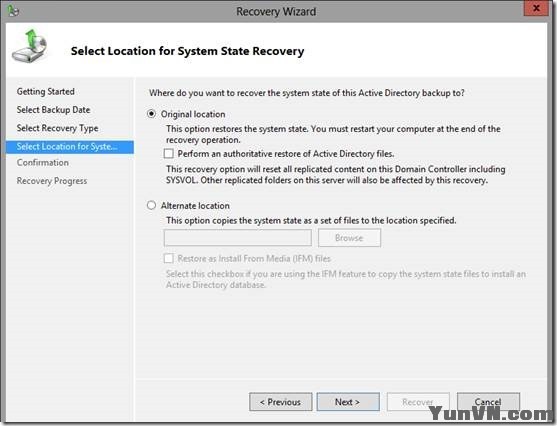Check Restore as Install From Media files
Screen dimensions: 557x426
(169, 258)
